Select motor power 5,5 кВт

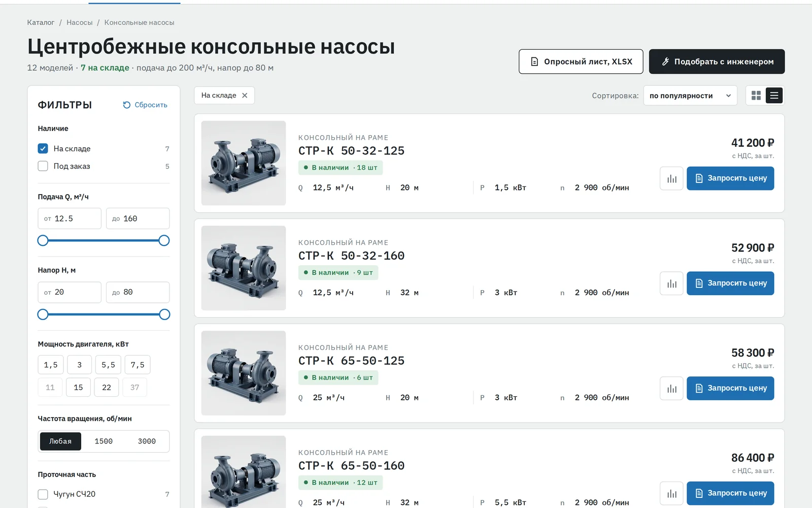(108, 365)
